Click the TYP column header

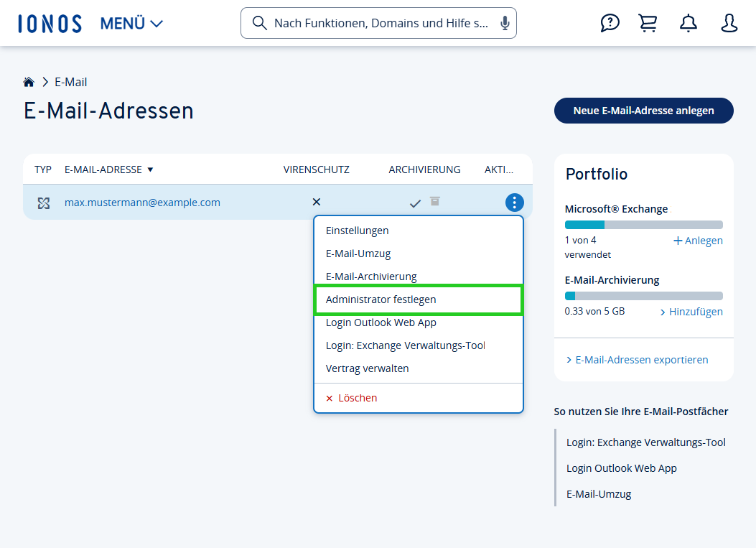pyautogui.click(x=43, y=169)
